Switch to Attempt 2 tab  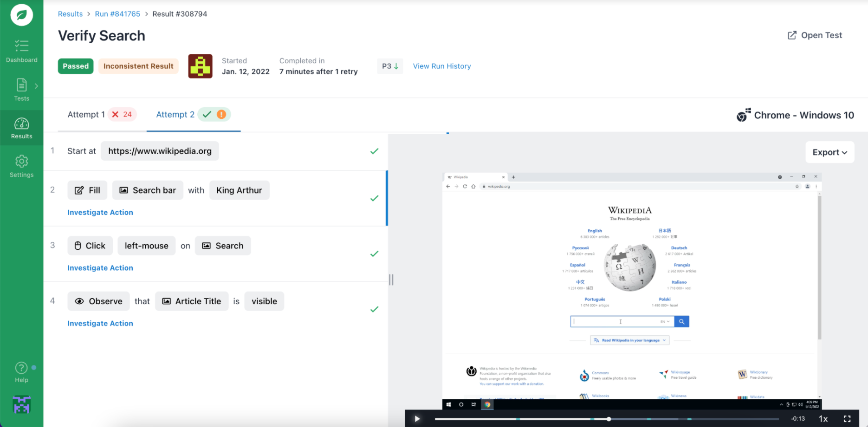[193, 115]
